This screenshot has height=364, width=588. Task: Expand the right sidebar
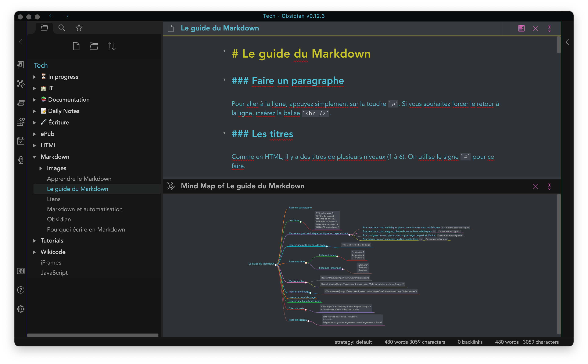[x=567, y=42]
